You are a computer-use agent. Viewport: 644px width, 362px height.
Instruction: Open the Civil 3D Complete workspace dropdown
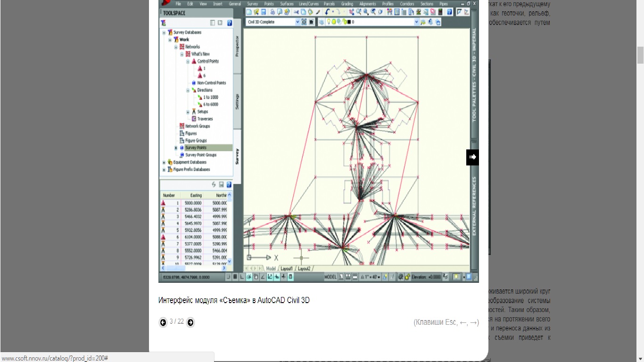(297, 22)
